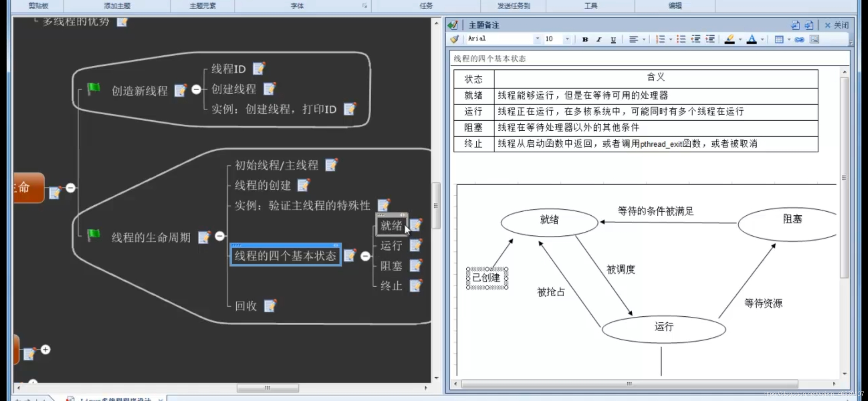Viewport: 868px width, 401px height.
Task: Click paragraph alignment icon in notes toolbar
Action: click(x=634, y=39)
